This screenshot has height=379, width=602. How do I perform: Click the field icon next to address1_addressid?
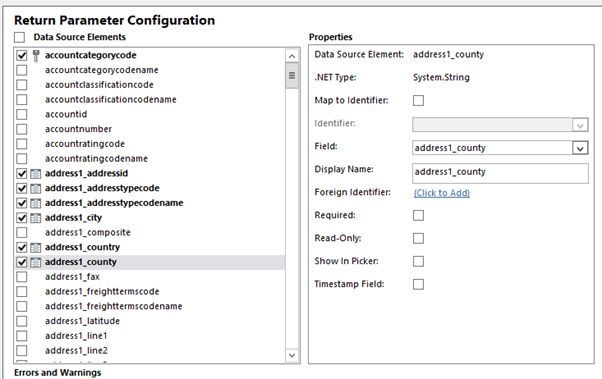[35, 174]
